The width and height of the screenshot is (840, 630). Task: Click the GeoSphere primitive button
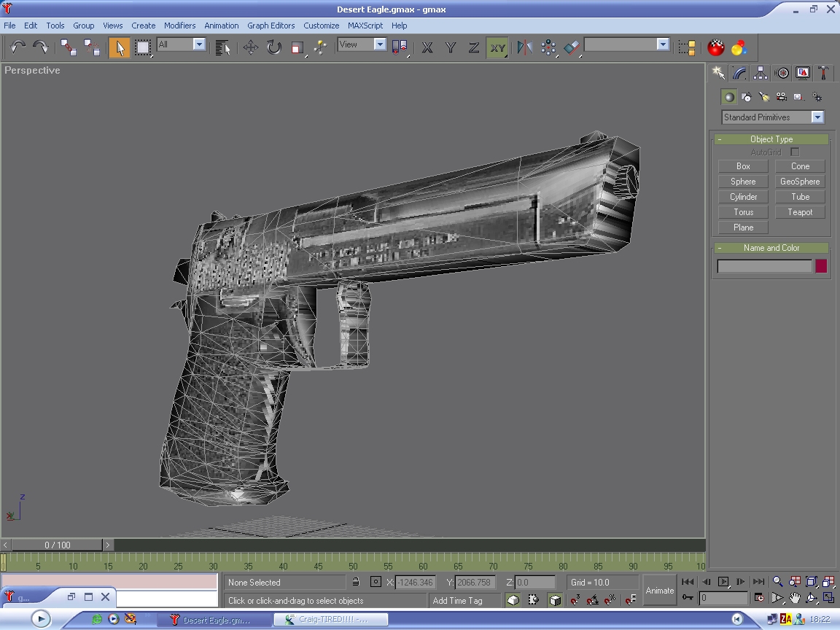tap(800, 182)
